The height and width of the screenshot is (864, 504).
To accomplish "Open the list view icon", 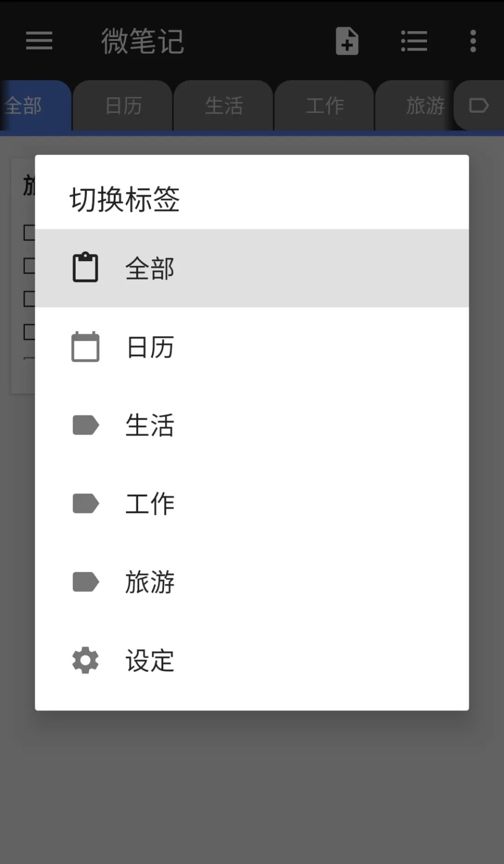I will click(414, 41).
